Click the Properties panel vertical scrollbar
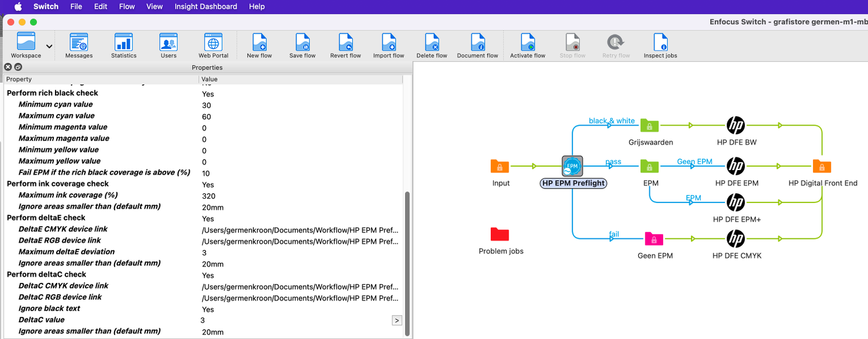The image size is (868, 339). click(407, 264)
